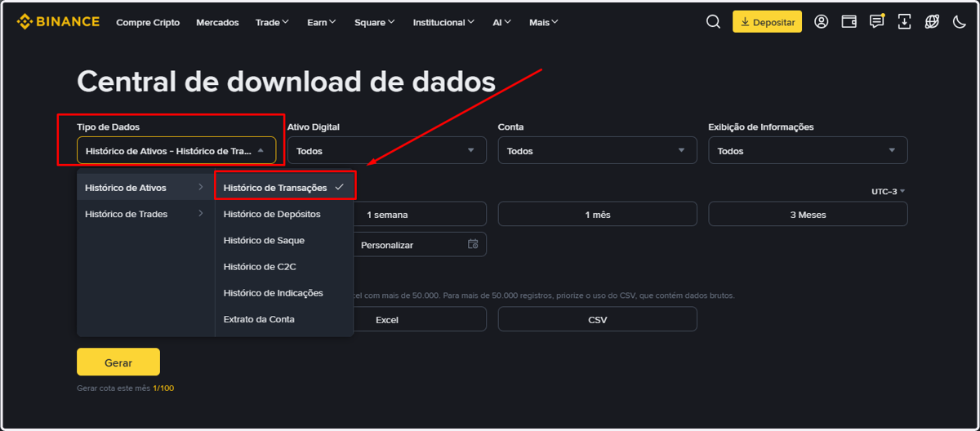Click the 1/100 quota text
The width and height of the screenshot is (980, 431).
[163, 388]
